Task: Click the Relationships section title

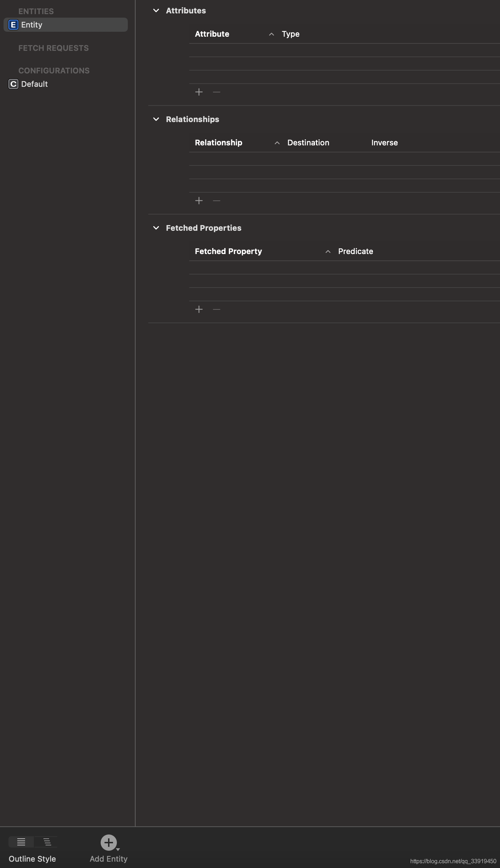Action: [x=192, y=119]
